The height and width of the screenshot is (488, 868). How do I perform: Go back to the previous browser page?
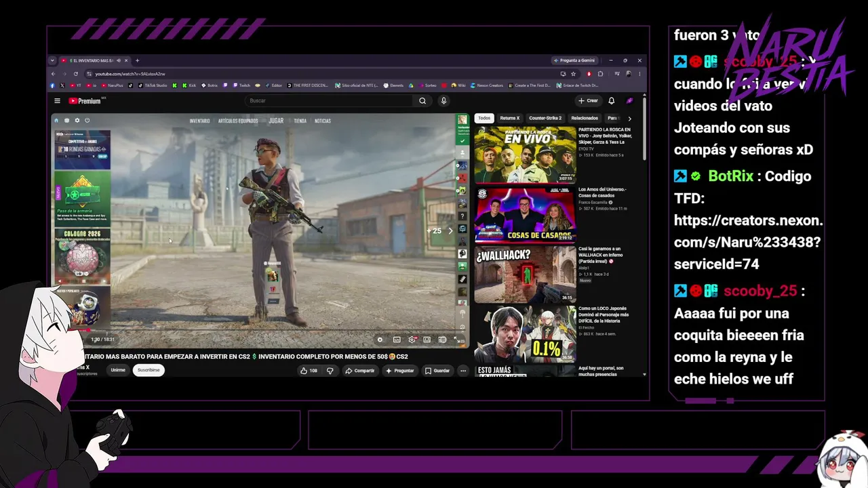point(54,74)
